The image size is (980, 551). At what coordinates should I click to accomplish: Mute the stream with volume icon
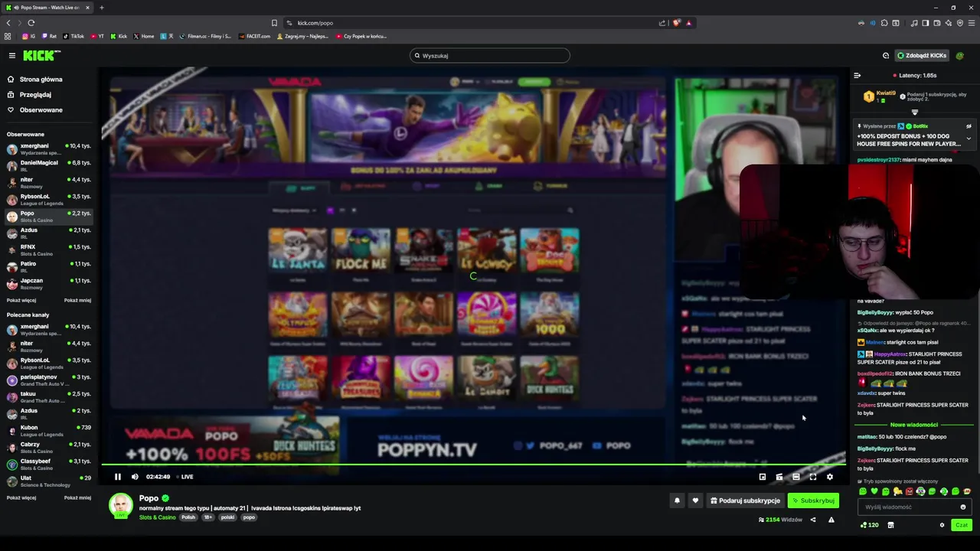point(135,477)
